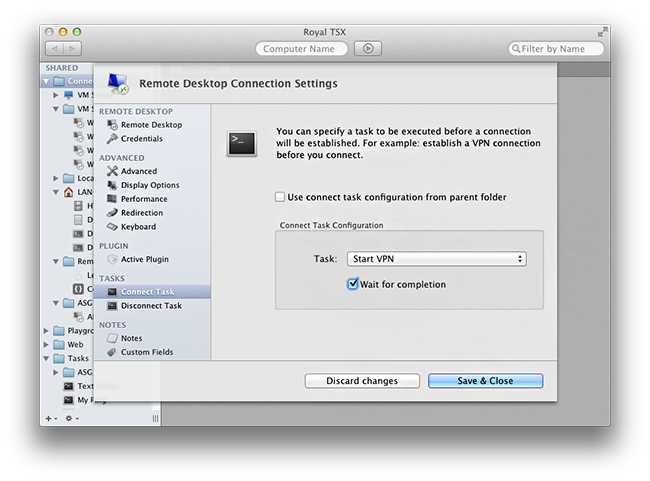The width and height of the screenshot is (650, 481).
Task: Click the add plus button at the bottom of the sidebar
Action: [51, 418]
